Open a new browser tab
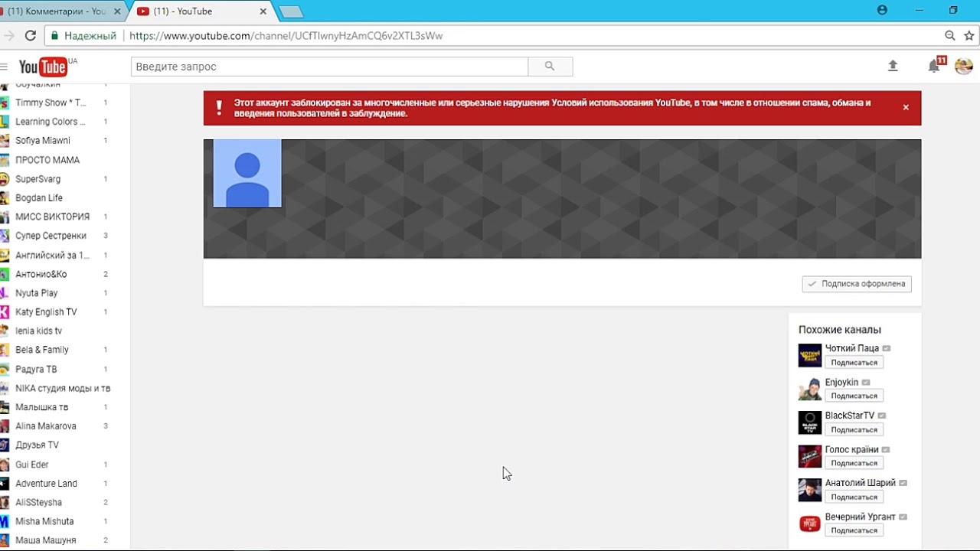 coord(291,11)
